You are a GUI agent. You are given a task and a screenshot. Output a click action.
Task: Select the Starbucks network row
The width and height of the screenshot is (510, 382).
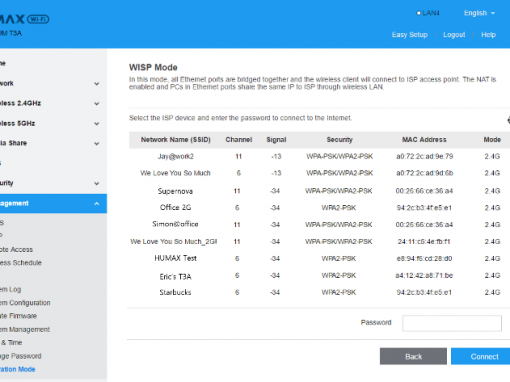tap(319, 292)
